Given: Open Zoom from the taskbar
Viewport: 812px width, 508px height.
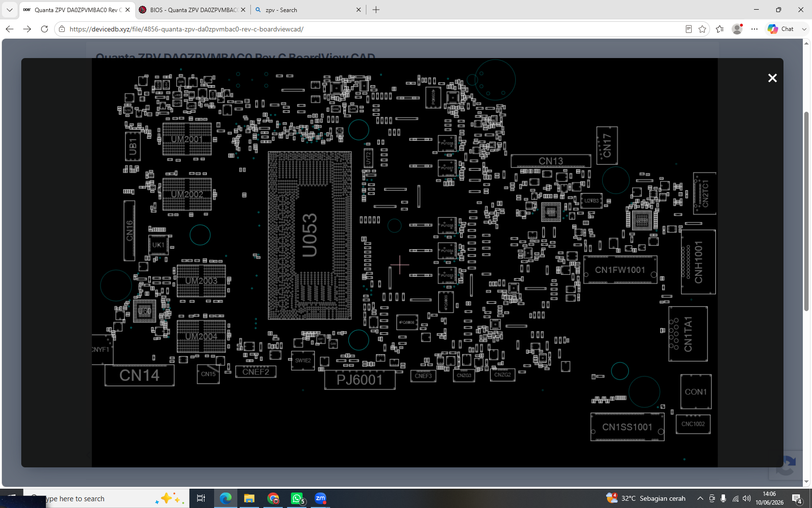Looking at the screenshot, I should click(320, 498).
